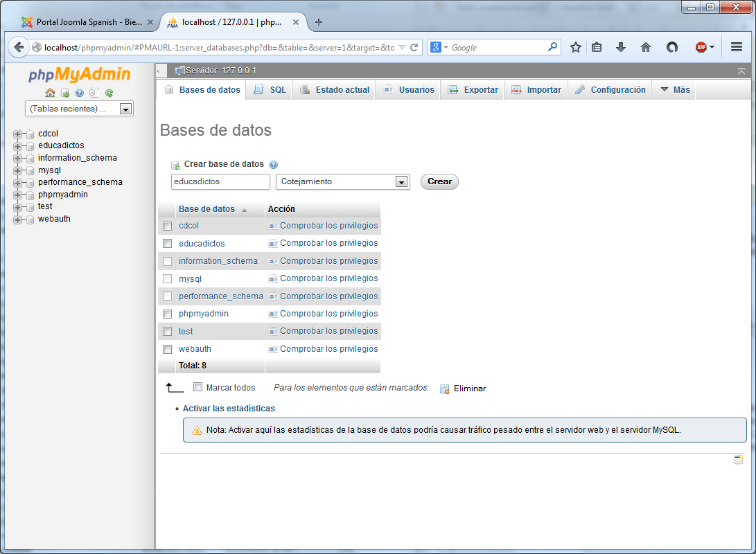
Task: Expand the educadictos tree node
Action: pyautogui.click(x=17, y=146)
